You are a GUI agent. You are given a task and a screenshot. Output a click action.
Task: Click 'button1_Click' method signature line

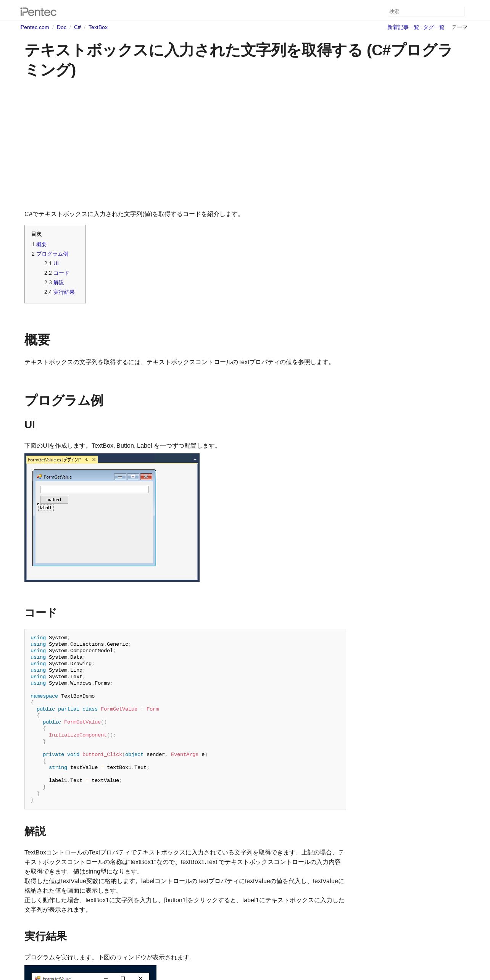click(x=125, y=754)
